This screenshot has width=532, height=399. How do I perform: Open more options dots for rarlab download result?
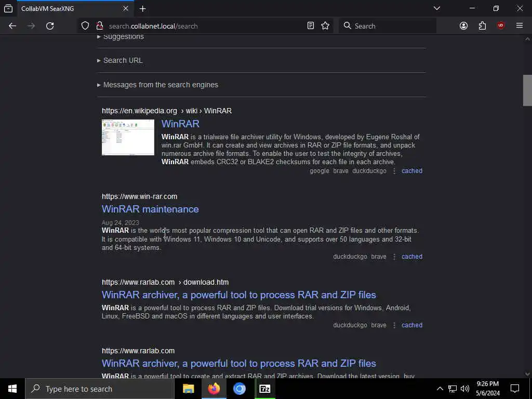(394, 325)
